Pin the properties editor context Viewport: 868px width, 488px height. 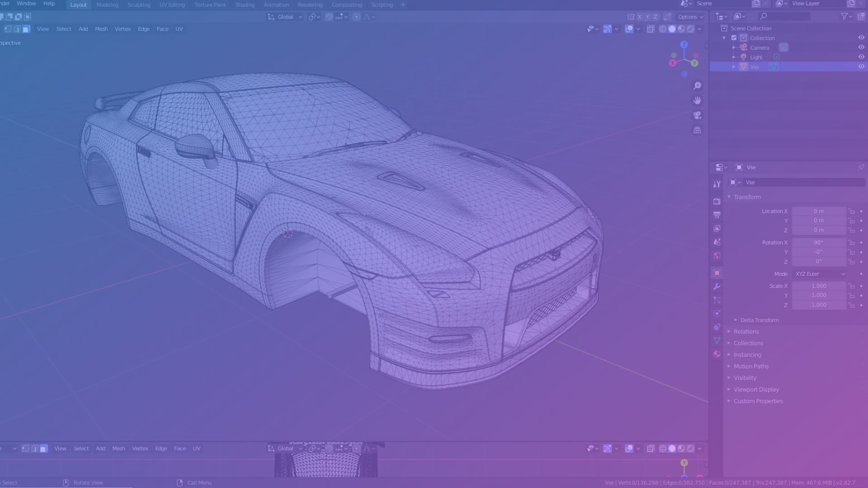click(861, 167)
